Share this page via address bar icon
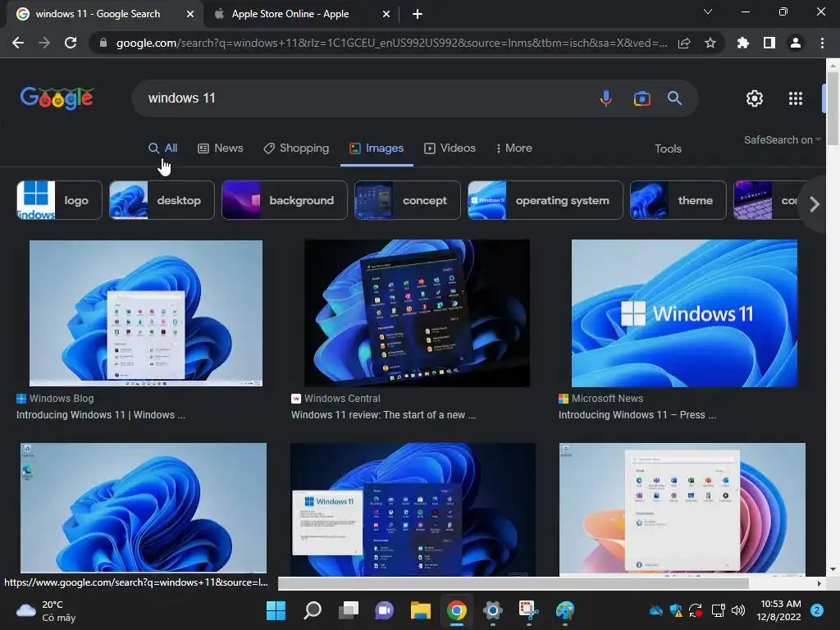Viewport: 840px width, 630px height. click(x=684, y=43)
